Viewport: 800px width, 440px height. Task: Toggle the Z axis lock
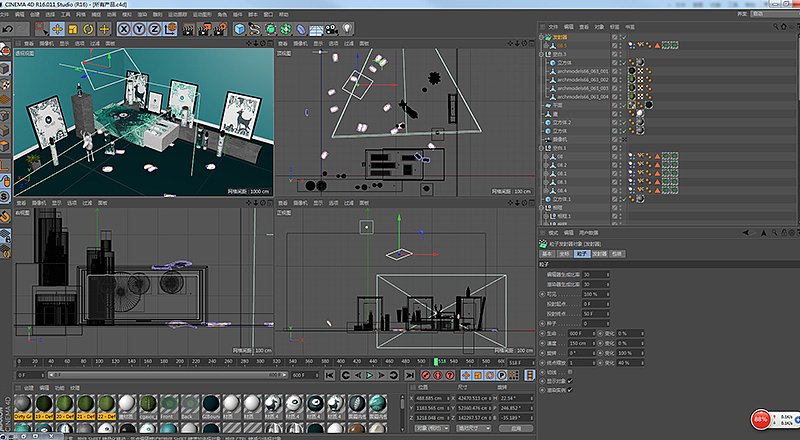click(155, 29)
